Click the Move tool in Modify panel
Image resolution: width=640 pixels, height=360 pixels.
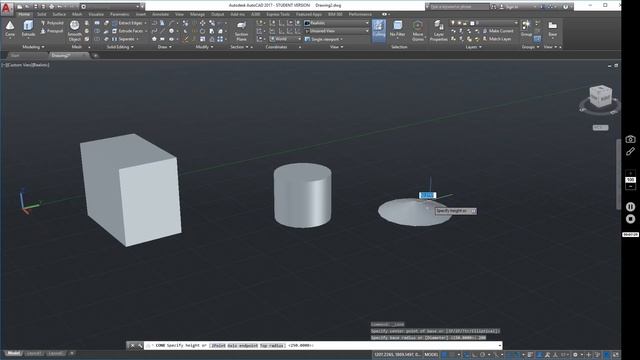point(202,23)
